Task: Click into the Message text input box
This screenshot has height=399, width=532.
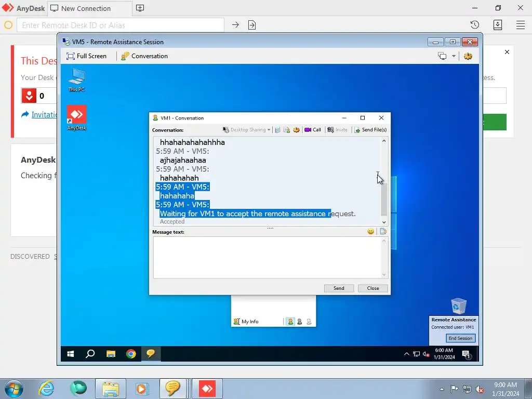Action: [268, 258]
